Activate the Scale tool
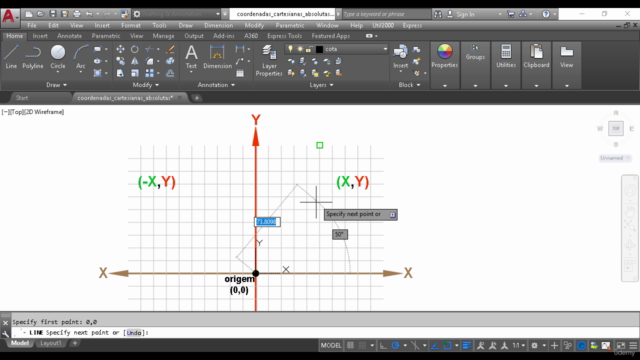 (x=135, y=73)
